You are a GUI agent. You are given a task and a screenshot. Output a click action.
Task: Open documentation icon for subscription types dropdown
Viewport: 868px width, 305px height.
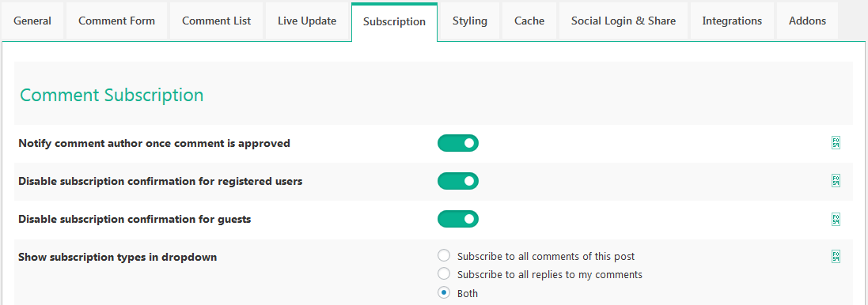click(836, 256)
